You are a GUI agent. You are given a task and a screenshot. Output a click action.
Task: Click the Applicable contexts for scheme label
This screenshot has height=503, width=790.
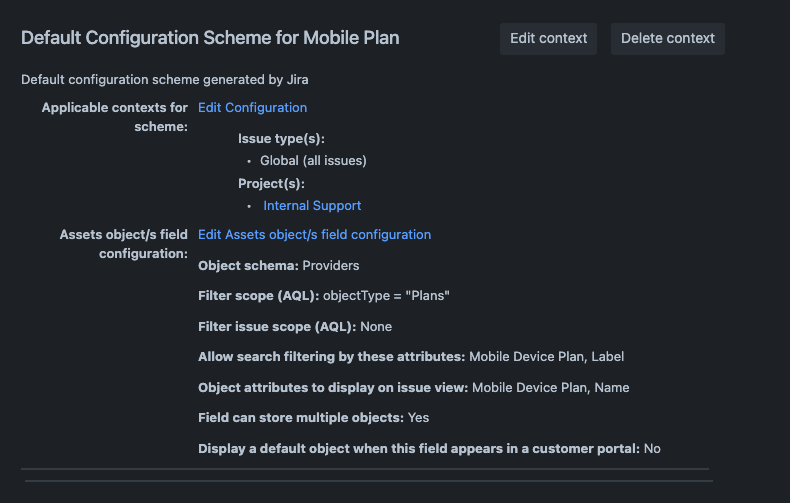[x=115, y=117]
